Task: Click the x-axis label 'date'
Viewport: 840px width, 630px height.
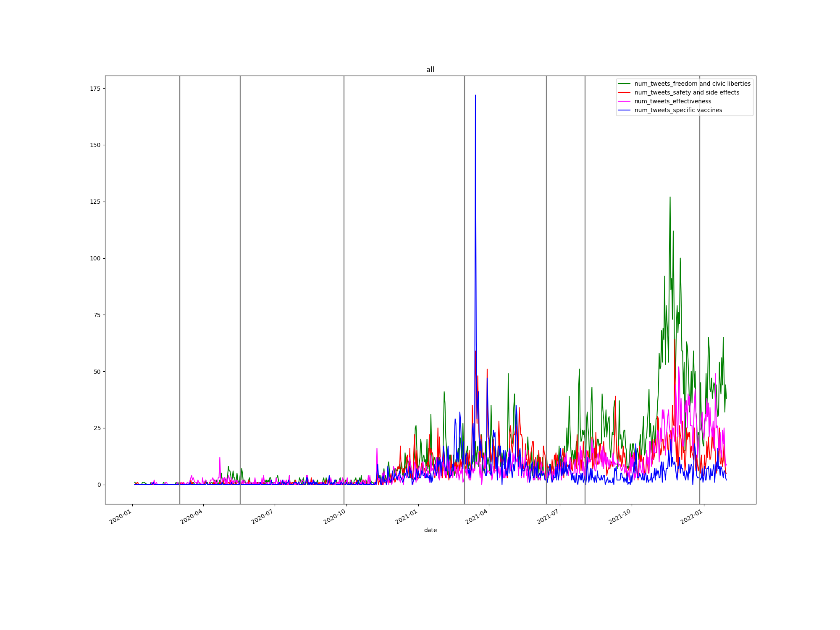Action: pyautogui.click(x=430, y=530)
